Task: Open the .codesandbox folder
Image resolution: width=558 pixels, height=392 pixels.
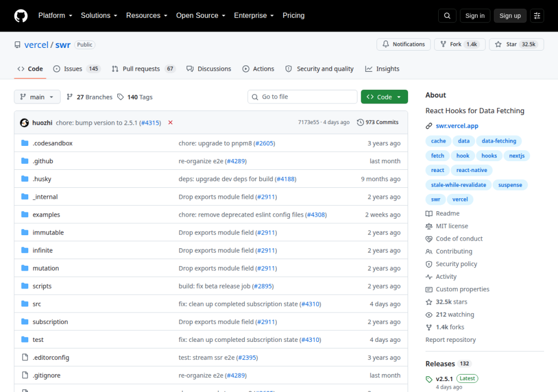Action: click(x=52, y=143)
